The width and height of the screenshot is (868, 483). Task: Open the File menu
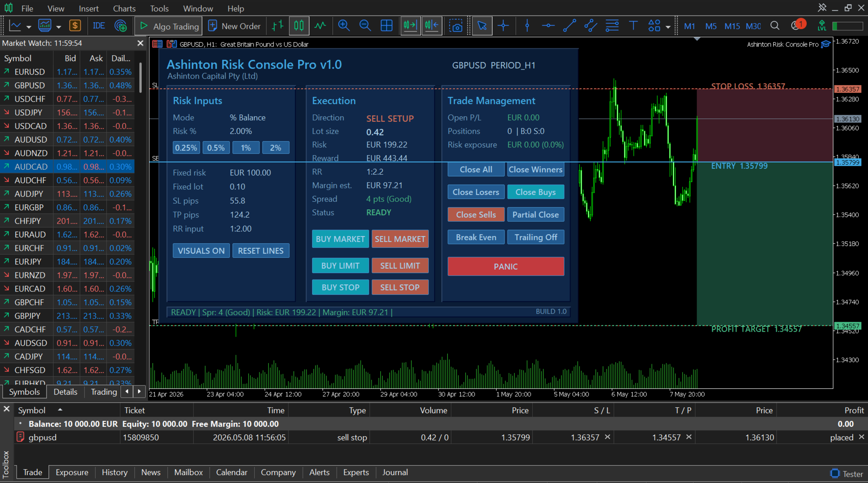click(27, 8)
